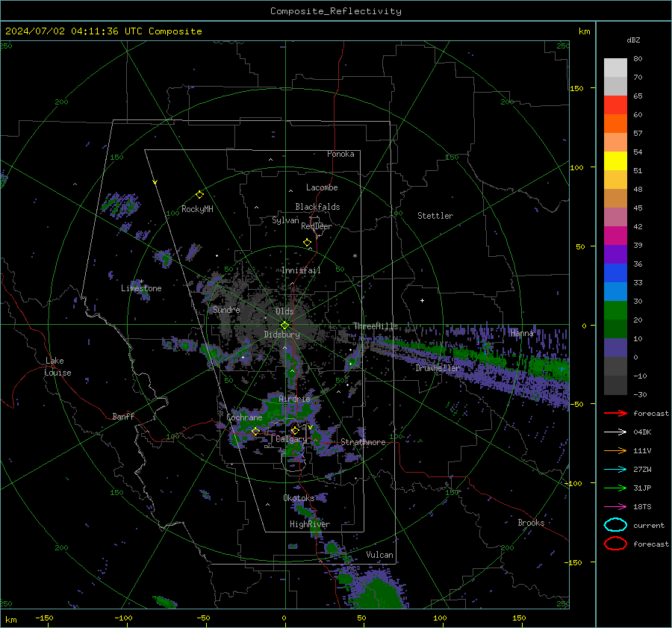Click the Limestone label
The image size is (672, 628).
141,288
